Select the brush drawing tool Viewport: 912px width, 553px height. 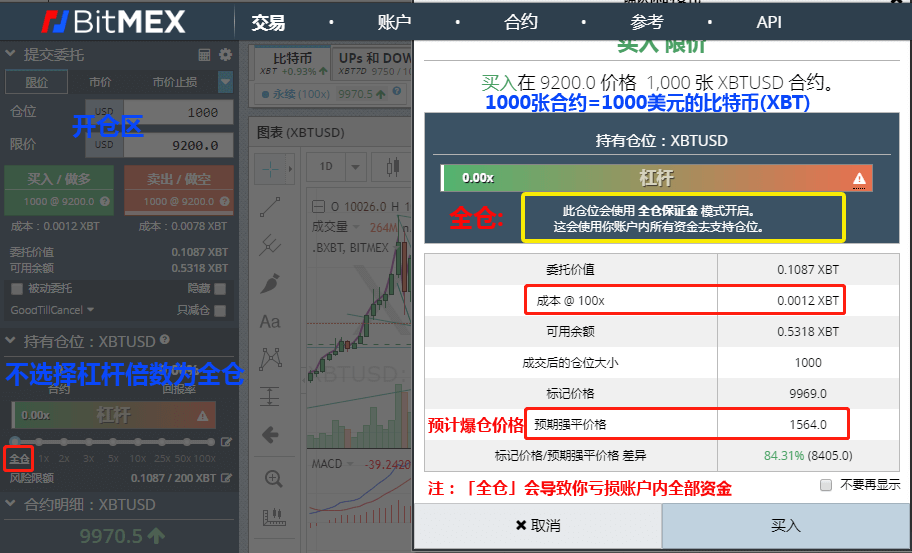pyautogui.click(x=270, y=284)
